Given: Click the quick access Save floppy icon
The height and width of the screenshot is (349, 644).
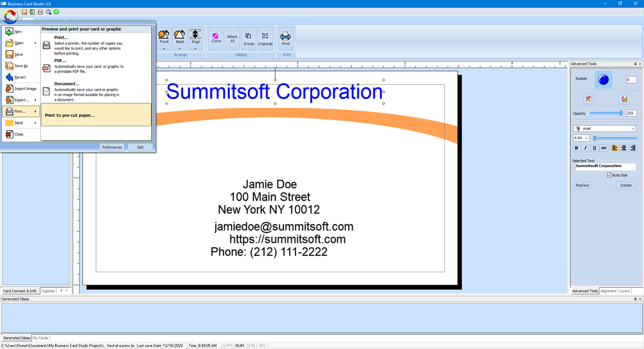Looking at the screenshot, I should [x=25, y=12].
